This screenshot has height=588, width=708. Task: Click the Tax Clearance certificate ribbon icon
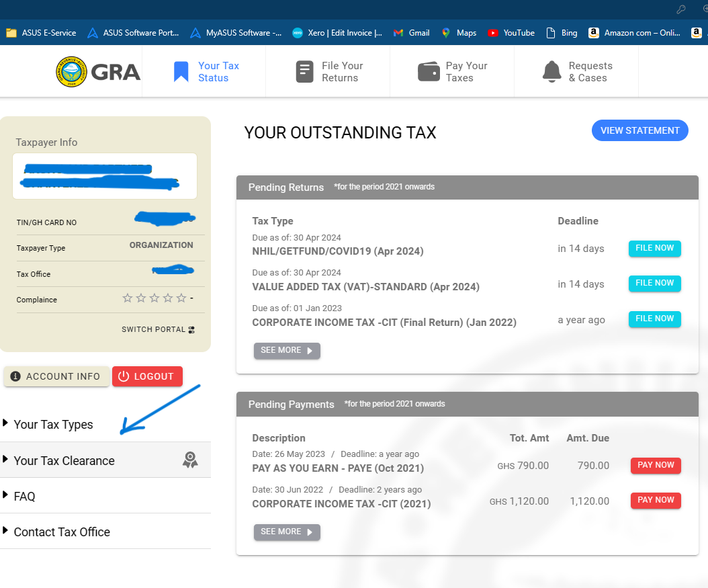click(190, 460)
